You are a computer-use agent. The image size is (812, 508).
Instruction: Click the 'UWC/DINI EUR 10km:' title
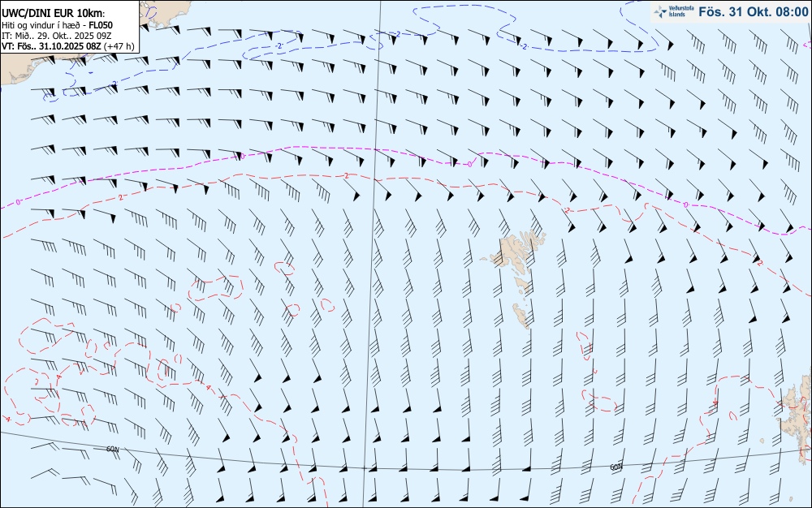pos(54,14)
